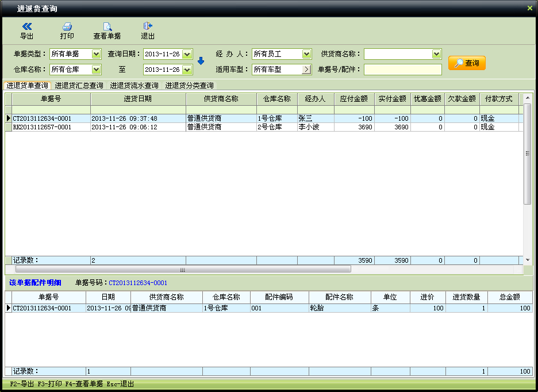Click the 3690 应付金额 cell
The height and width of the screenshot is (392, 538).
coord(354,127)
